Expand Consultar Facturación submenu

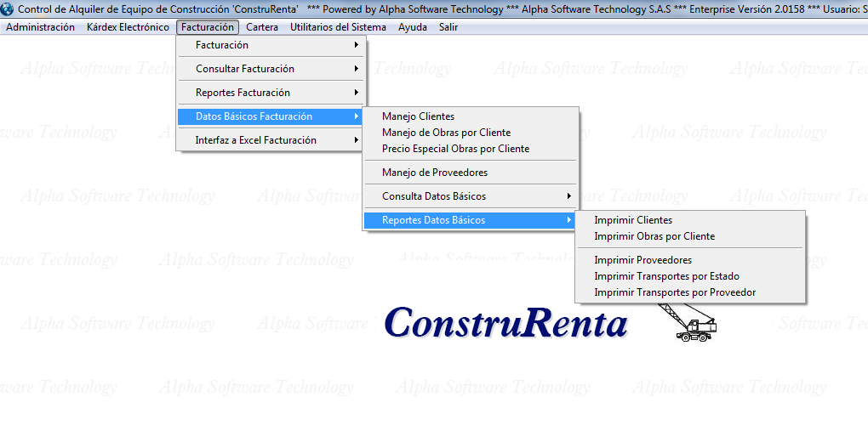(x=272, y=69)
